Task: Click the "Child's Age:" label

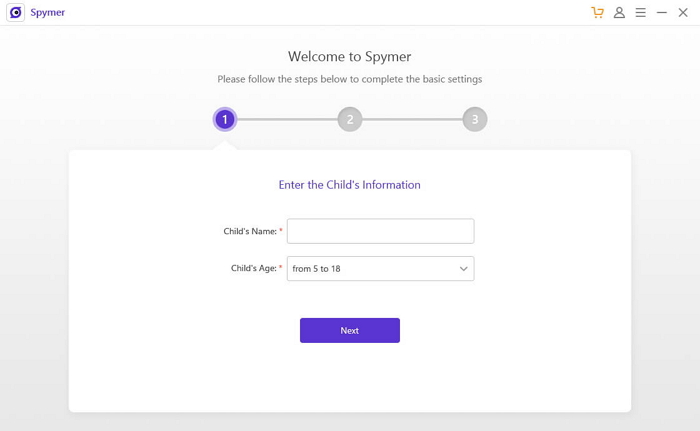Action: [x=253, y=269]
